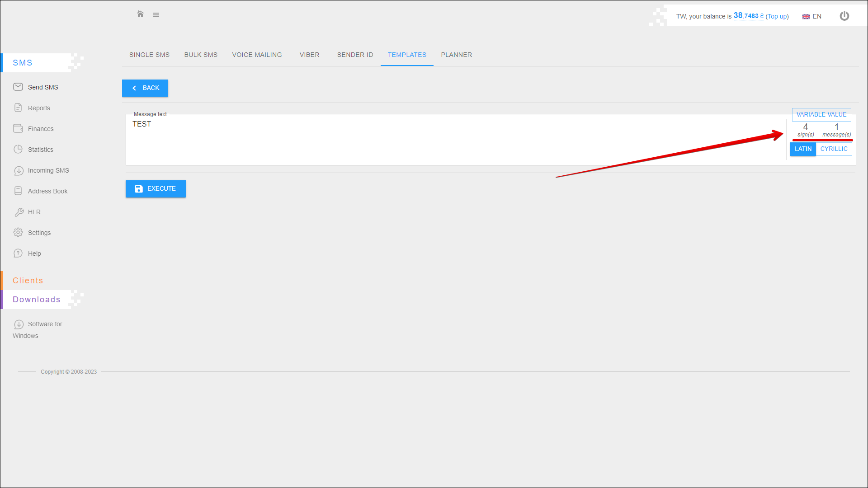Click inside the Message text field

tap(452, 140)
